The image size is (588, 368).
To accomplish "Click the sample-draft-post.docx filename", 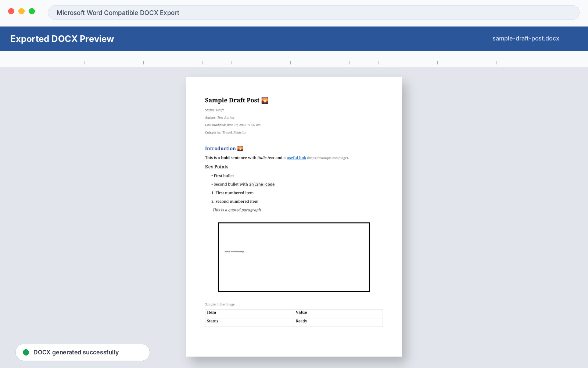I will pos(526,38).
